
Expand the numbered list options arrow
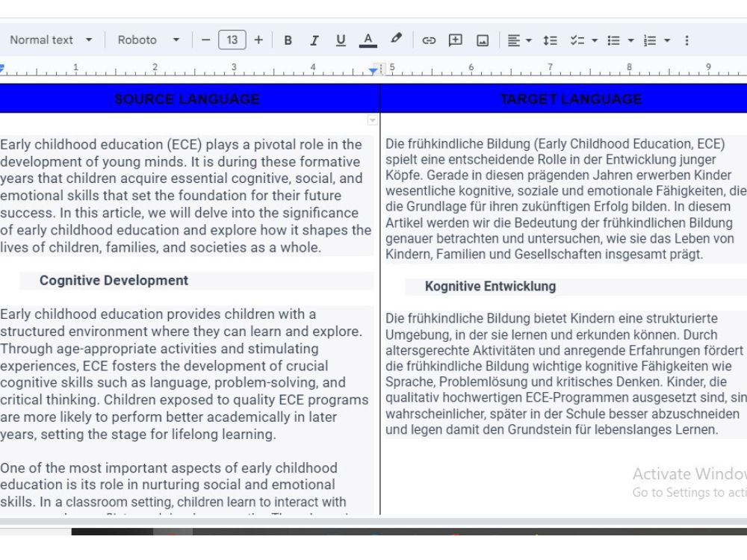[x=667, y=40]
